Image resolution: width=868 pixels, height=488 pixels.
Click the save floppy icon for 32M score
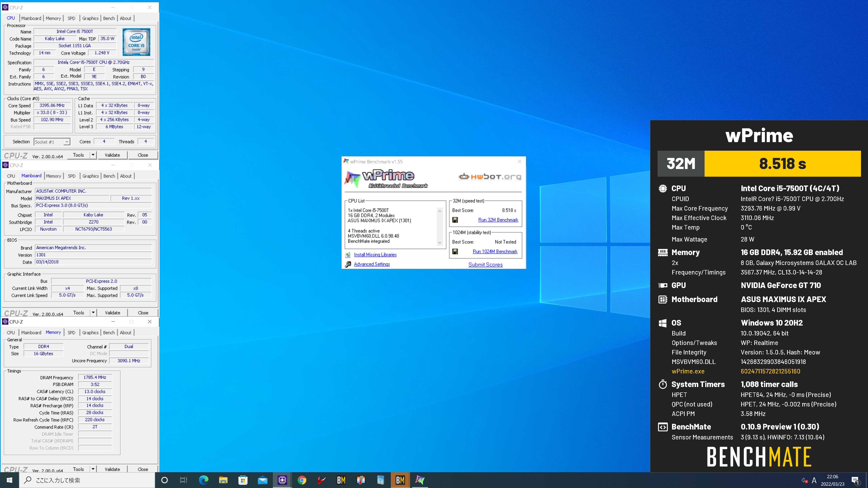pos(455,220)
